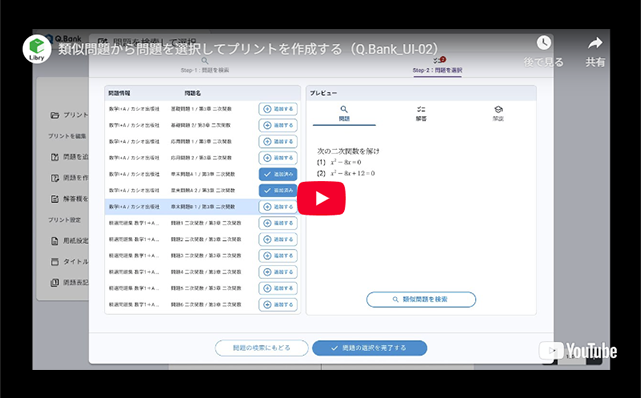Add 問題4 二次関数 using its 追加する button

tap(278, 272)
